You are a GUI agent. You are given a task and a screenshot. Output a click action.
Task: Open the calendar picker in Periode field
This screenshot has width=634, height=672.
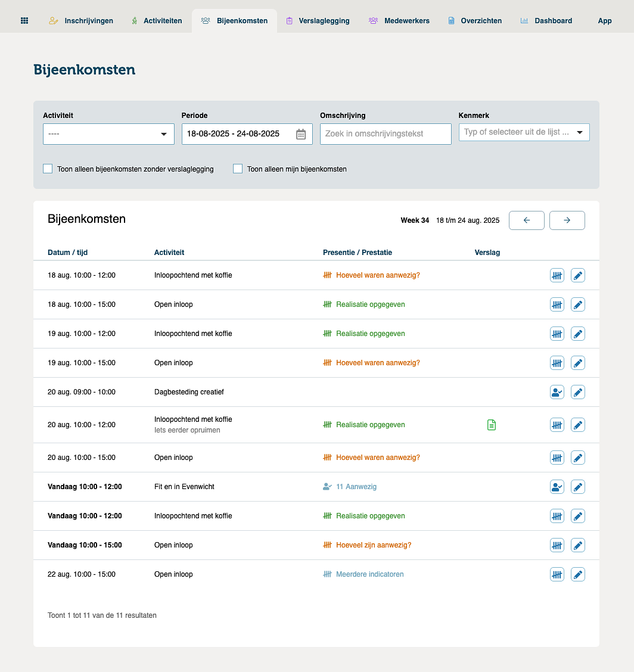point(301,134)
